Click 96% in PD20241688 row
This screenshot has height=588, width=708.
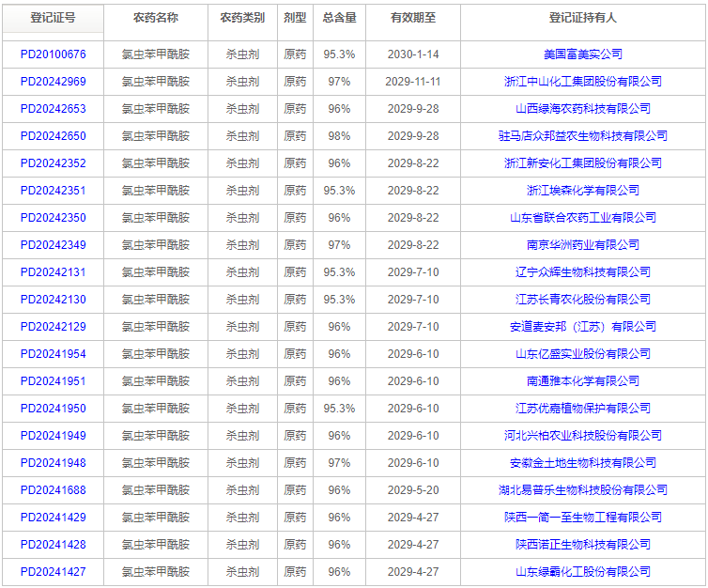tap(340, 490)
